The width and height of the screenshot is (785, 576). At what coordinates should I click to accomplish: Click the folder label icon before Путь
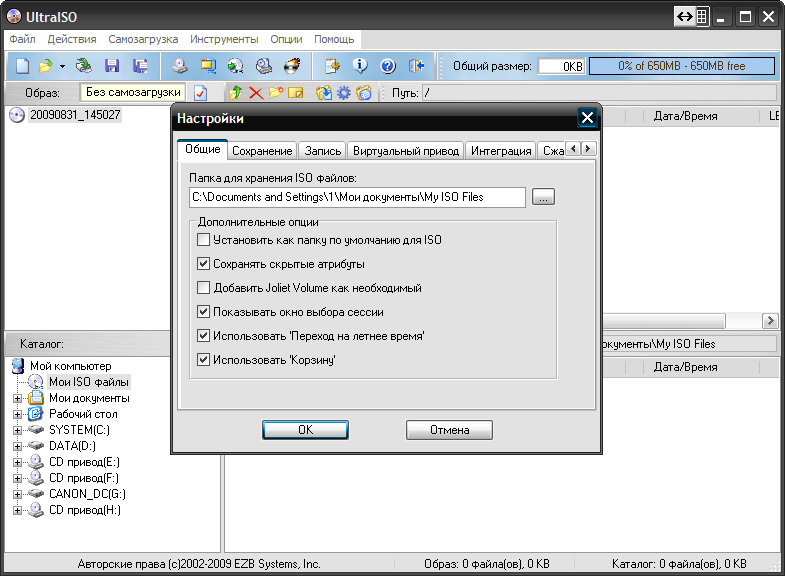(x=364, y=93)
